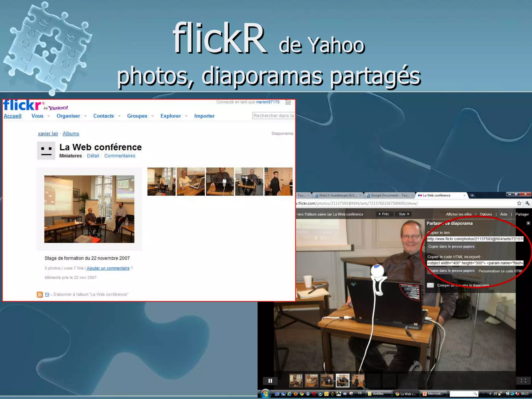Screen dimensions: 532x399
Task: Toggle fullscreen slideshow mode
Action: click(523, 381)
